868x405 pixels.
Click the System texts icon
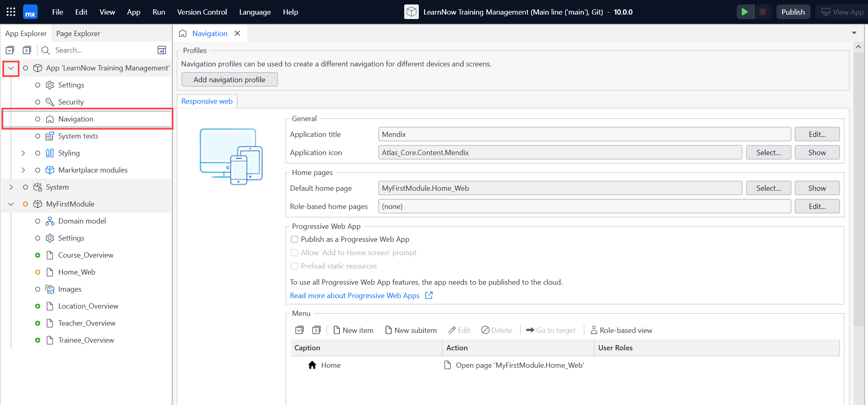[x=50, y=136]
